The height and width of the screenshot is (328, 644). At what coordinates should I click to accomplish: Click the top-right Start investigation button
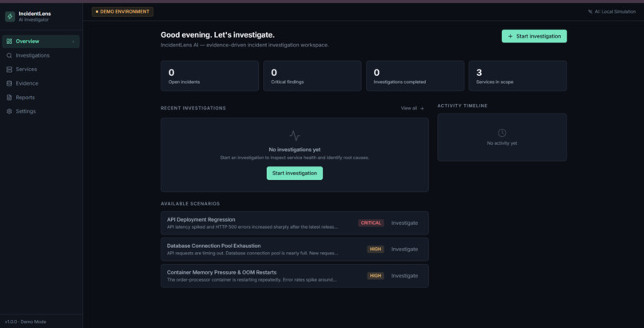(x=534, y=36)
